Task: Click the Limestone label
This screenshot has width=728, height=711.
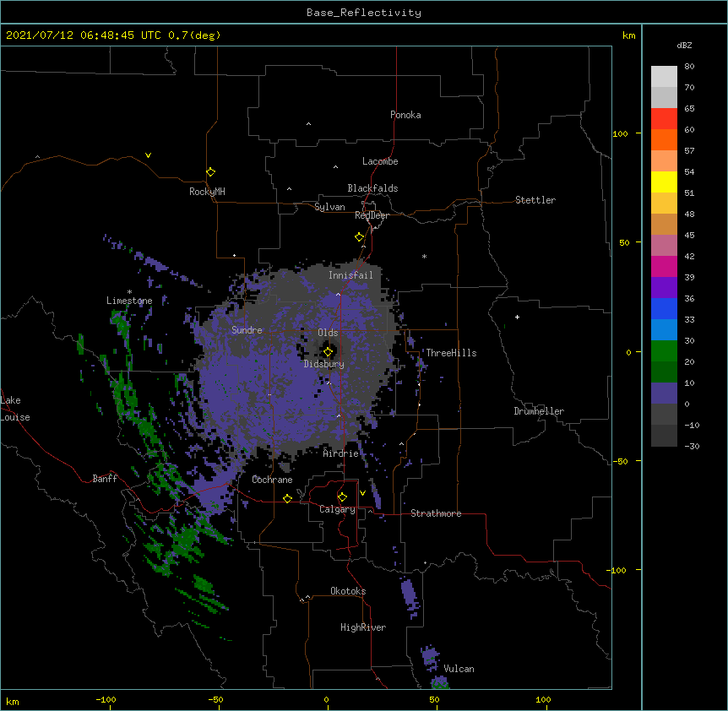Action: point(129,301)
